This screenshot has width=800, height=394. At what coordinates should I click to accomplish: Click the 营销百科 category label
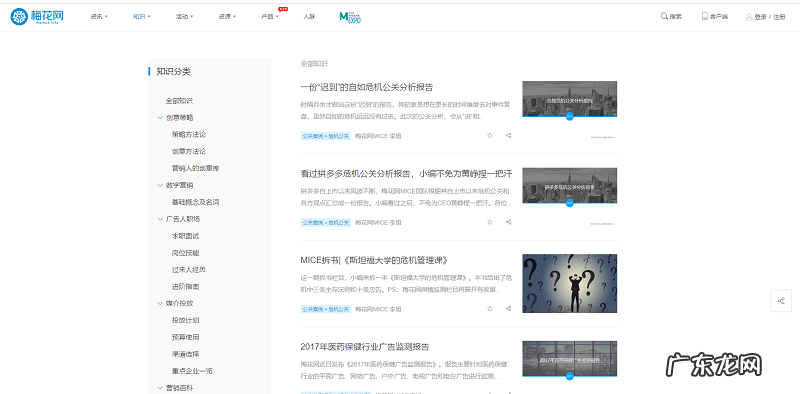tap(180, 388)
